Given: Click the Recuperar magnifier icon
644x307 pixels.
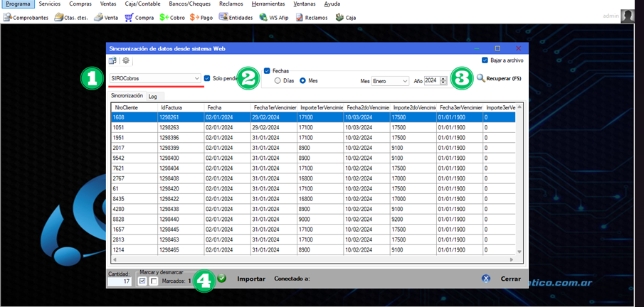Looking at the screenshot, I should 481,77.
